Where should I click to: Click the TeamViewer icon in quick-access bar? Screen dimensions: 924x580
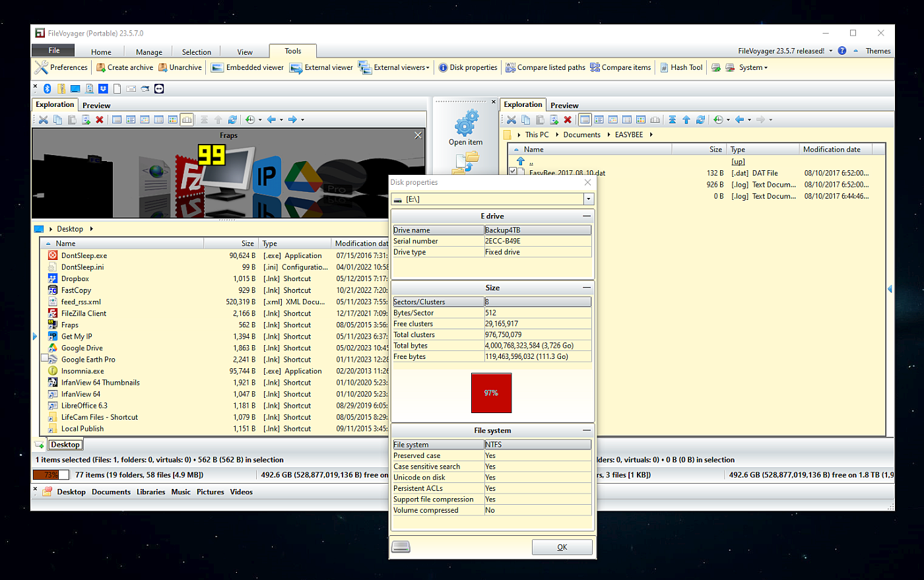[x=159, y=88]
